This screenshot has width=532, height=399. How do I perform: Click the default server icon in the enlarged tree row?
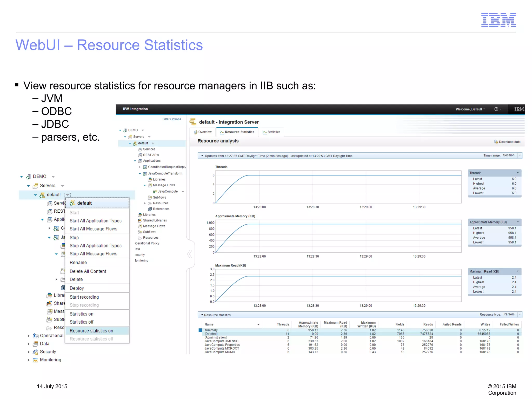point(42,195)
